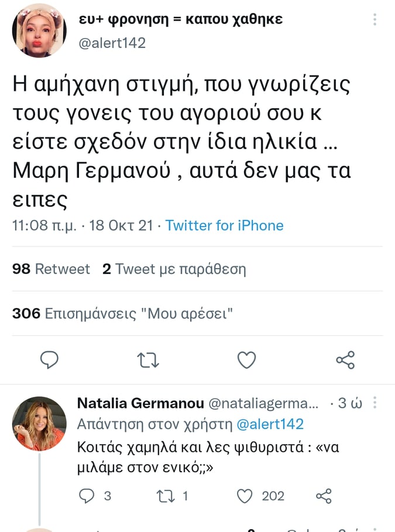Like Natalia Germanou's reply

[x=244, y=496]
